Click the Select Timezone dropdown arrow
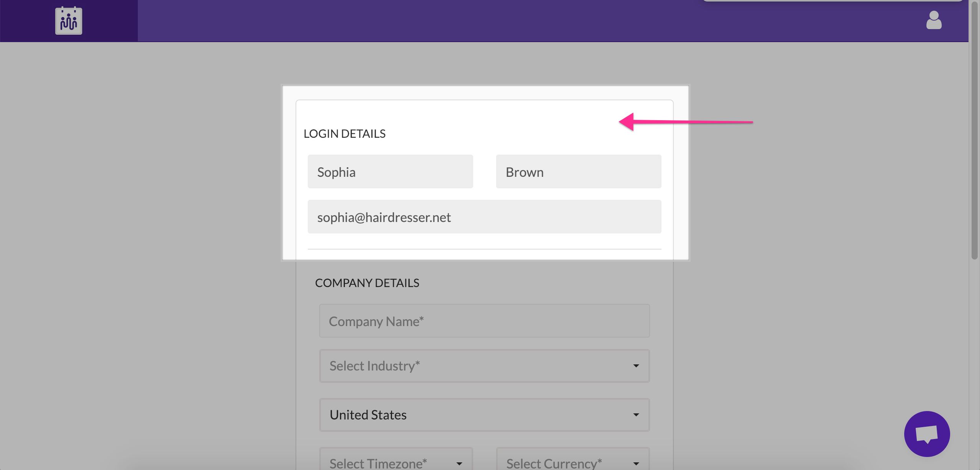 459,463
